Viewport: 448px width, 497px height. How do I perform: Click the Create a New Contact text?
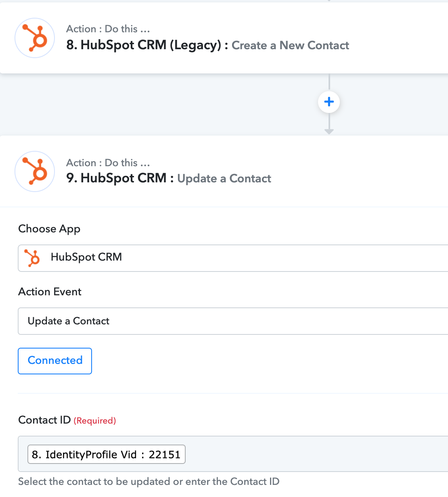(290, 45)
